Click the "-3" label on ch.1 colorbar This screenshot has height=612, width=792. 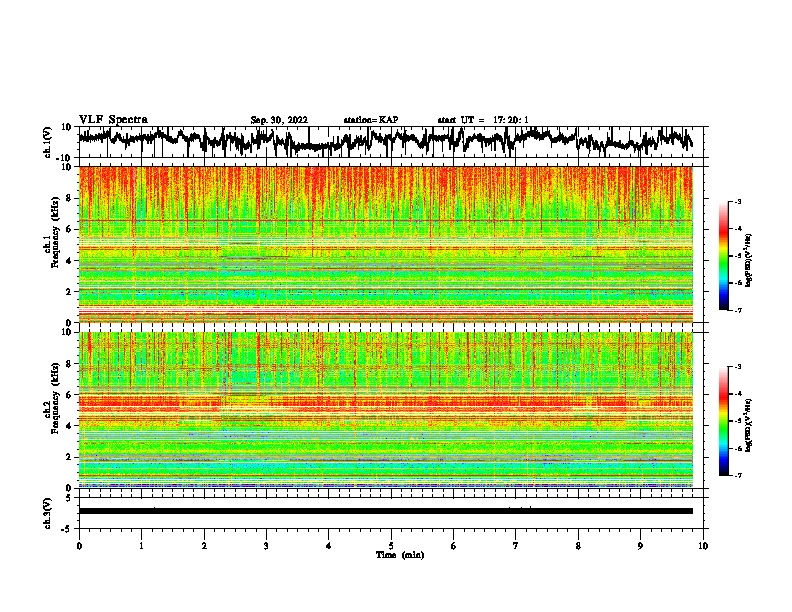tap(738, 201)
